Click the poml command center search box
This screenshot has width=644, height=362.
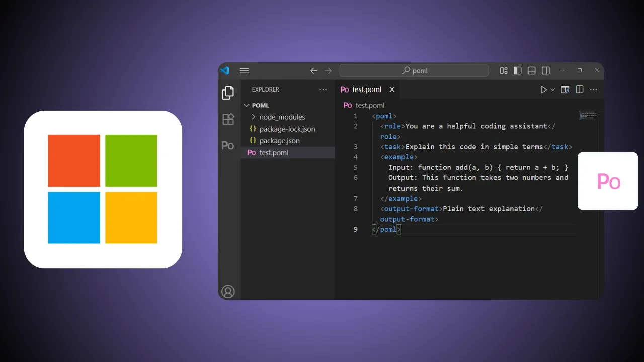point(414,70)
